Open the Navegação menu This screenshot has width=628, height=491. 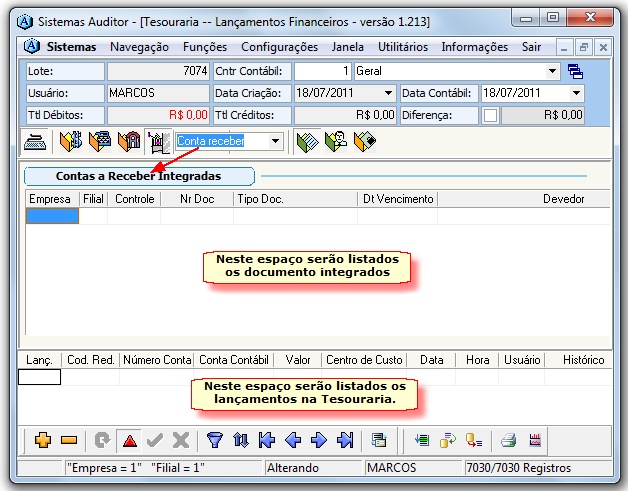coord(139,47)
